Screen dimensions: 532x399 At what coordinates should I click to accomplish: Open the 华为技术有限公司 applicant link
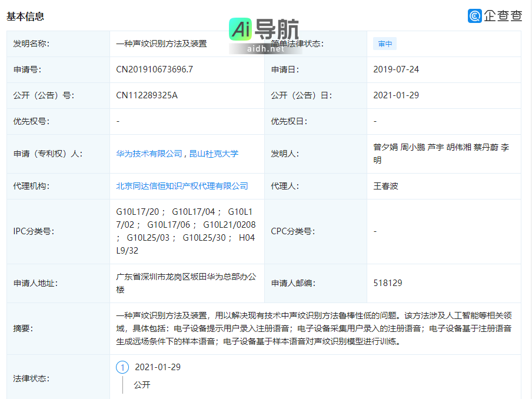click(149, 154)
